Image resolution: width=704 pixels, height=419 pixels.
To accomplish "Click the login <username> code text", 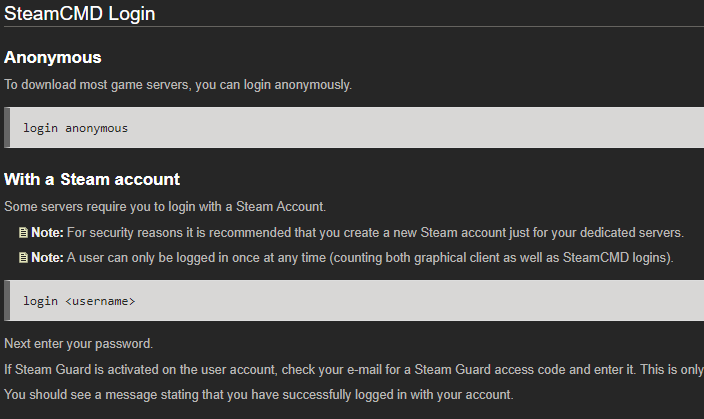I will pyautogui.click(x=79, y=301).
